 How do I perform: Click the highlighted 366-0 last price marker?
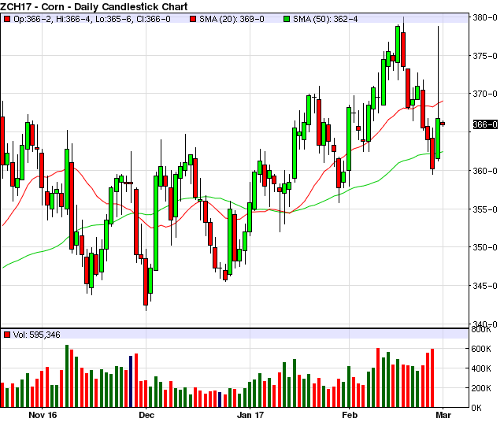(x=485, y=124)
